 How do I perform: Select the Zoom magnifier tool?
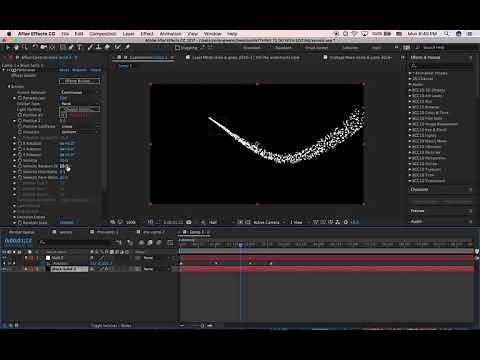coord(24,47)
